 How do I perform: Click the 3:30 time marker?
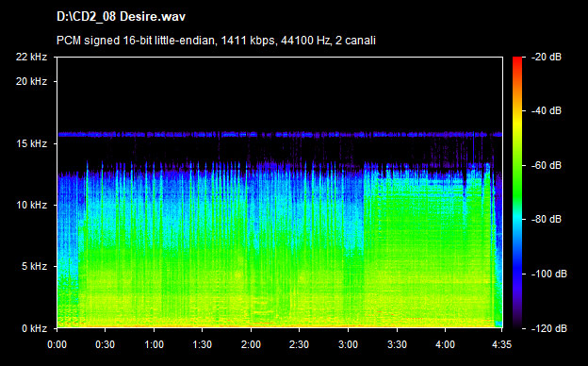[x=397, y=344]
